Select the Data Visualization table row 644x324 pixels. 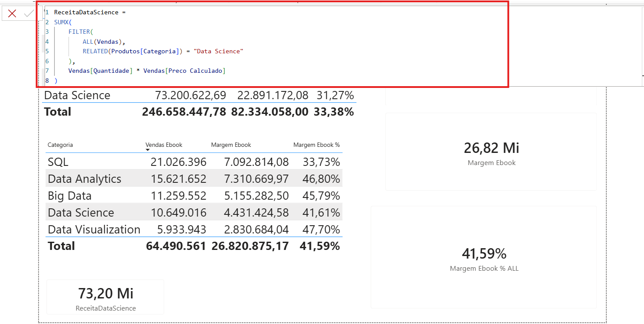point(194,229)
